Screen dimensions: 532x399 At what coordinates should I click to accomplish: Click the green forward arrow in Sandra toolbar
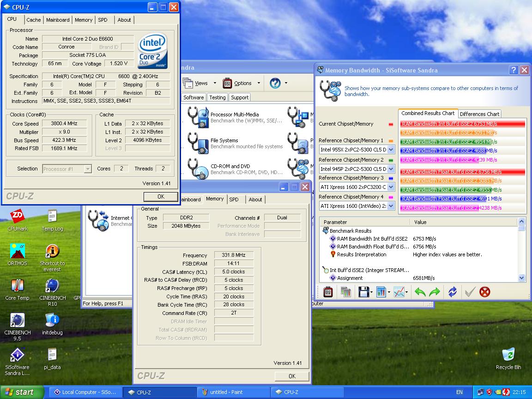435,292
